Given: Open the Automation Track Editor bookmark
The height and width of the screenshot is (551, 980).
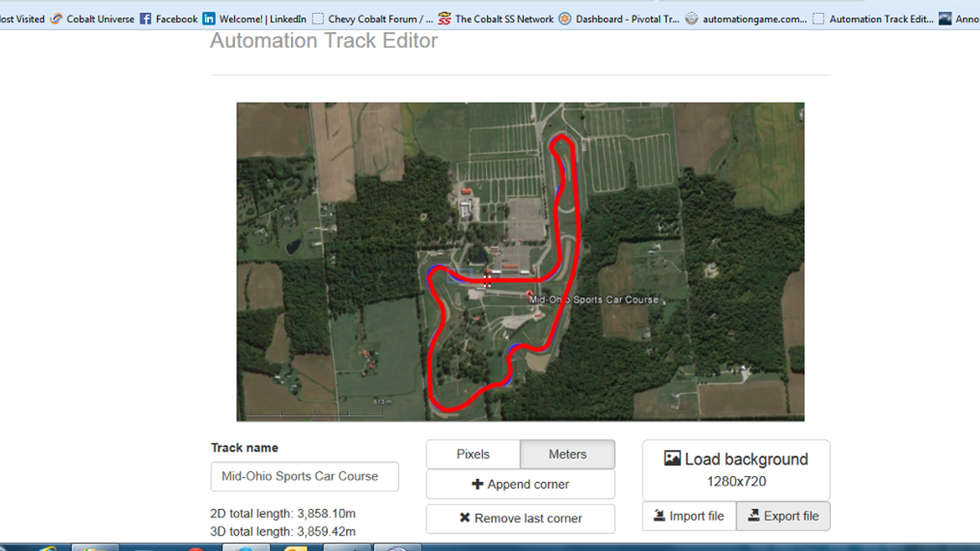Looking at the screenshot, I should pyautogui.click(x=874, y=18).
